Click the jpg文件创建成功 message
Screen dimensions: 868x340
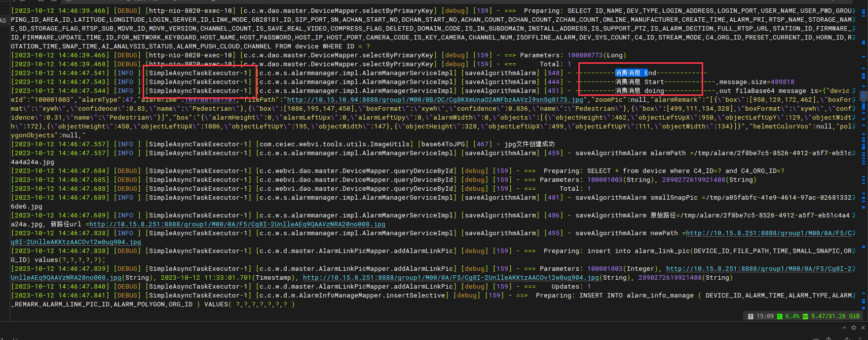pyautogui.click(x=529, y=144)
